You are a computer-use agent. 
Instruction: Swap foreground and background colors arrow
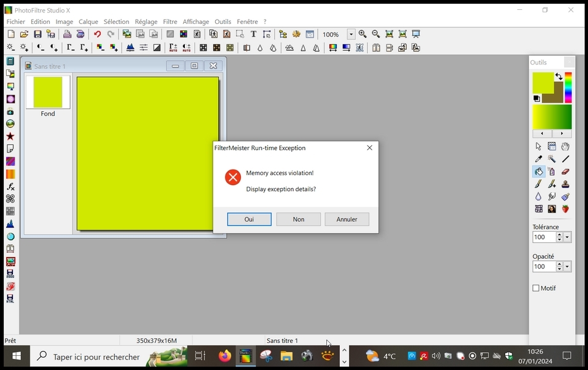point(559,76)
